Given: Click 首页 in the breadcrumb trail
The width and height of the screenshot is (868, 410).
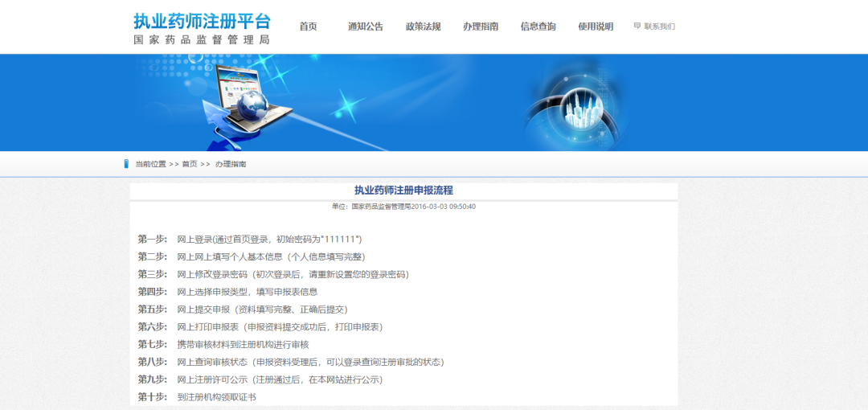Looking at the screenshot, I should point(189,164).
